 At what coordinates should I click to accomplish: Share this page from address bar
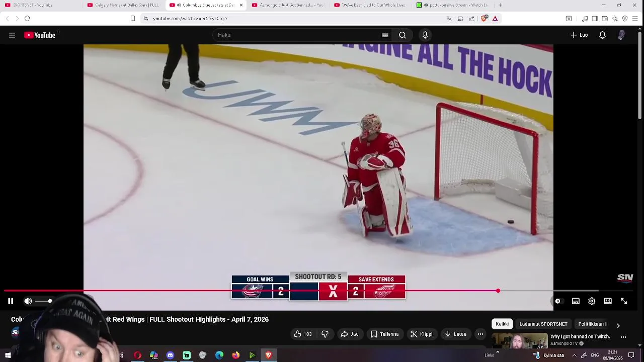[471, 19]
